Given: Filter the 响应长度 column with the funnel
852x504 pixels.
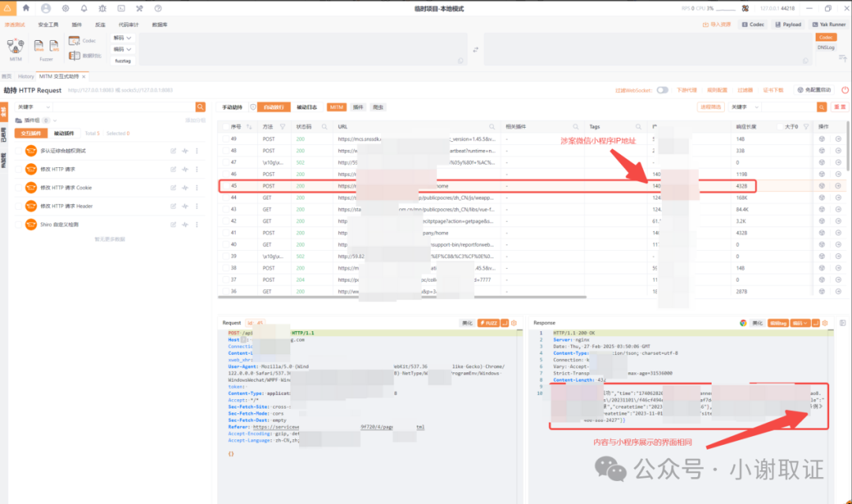Looking at the screenshot, I should (x=806, y=126).
